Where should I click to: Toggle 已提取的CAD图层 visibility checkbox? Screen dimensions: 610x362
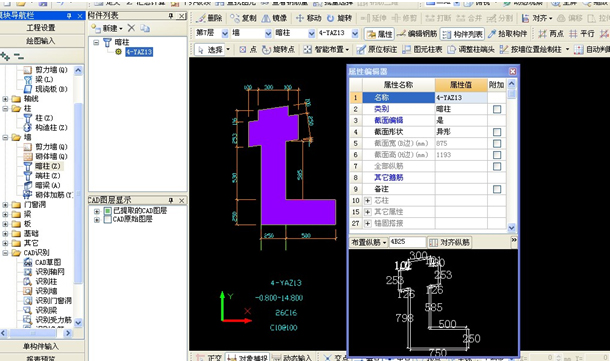[108, 211]
